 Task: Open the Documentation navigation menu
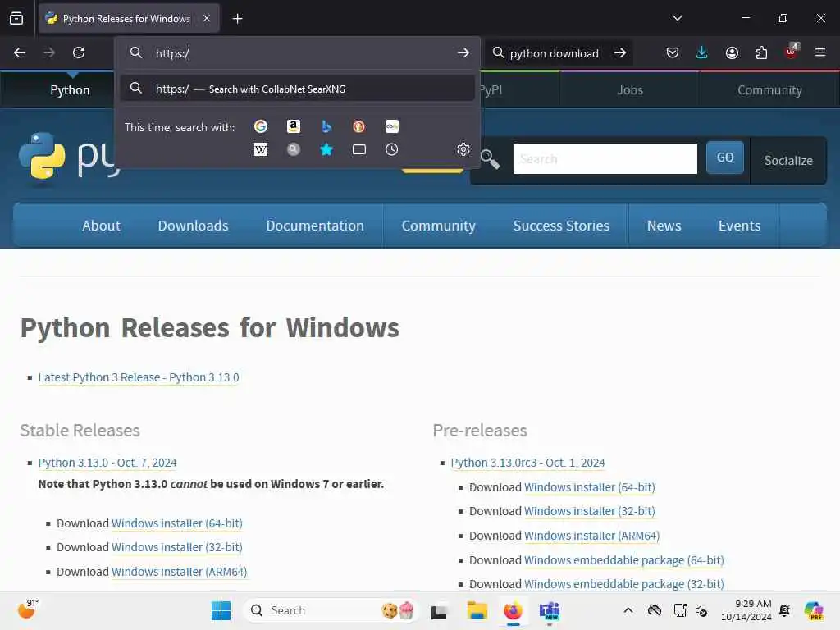[315, 226]
